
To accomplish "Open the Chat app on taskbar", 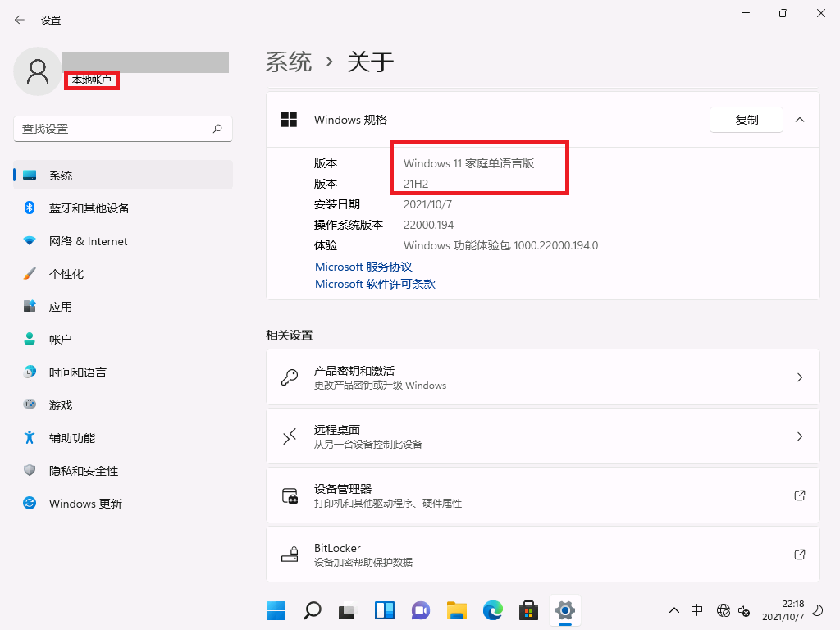I will (x=421, y=610).
